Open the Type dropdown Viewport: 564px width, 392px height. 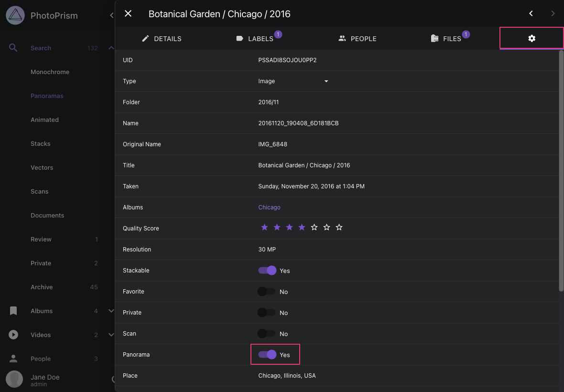point(326,81)
